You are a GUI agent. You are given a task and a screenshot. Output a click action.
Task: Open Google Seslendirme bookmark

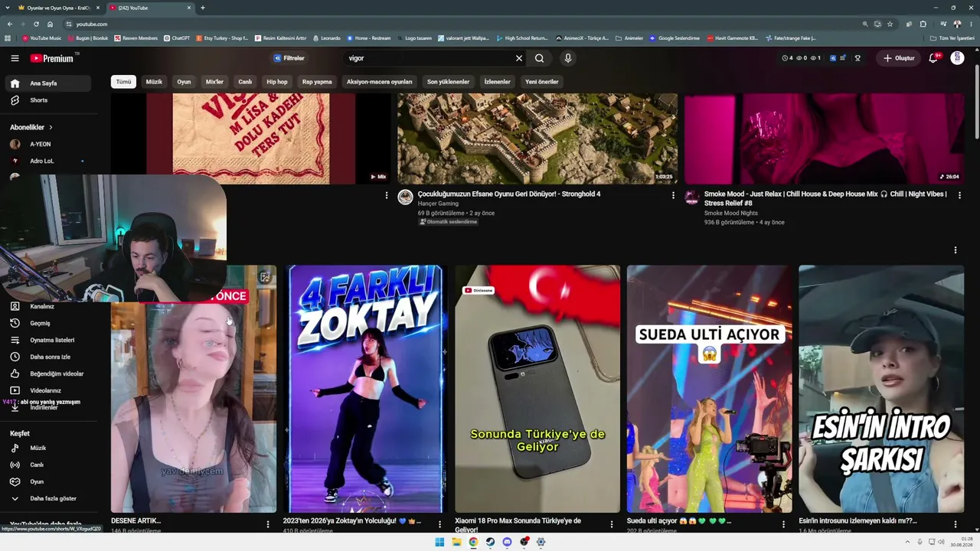[x=675, y=37]
